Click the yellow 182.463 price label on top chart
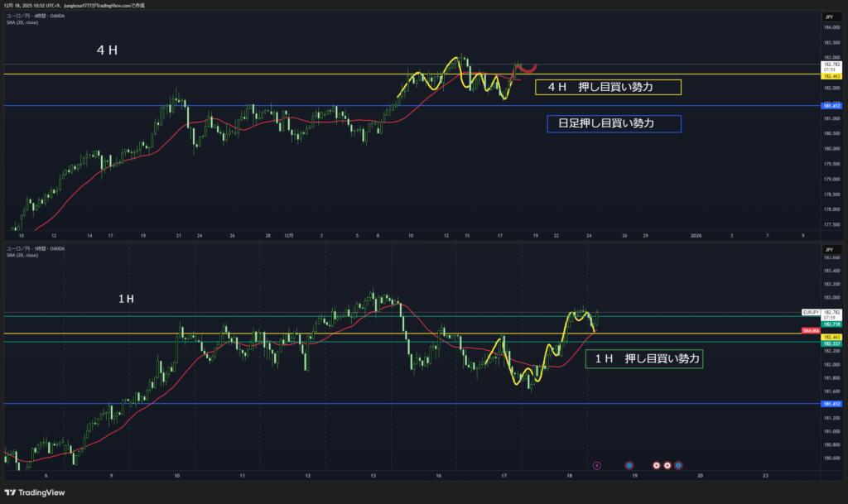 point(830,75)
